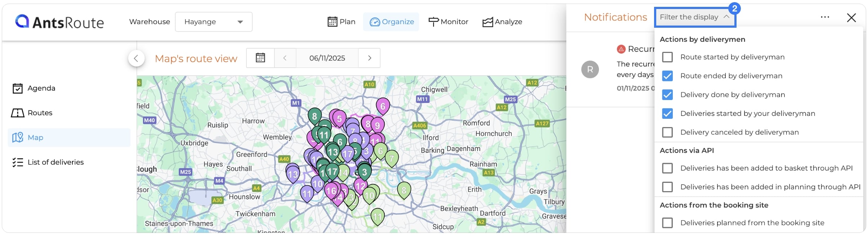The image size is (868, 234).
Task: Click the AntsRoute logo
Action: point(59,22)
